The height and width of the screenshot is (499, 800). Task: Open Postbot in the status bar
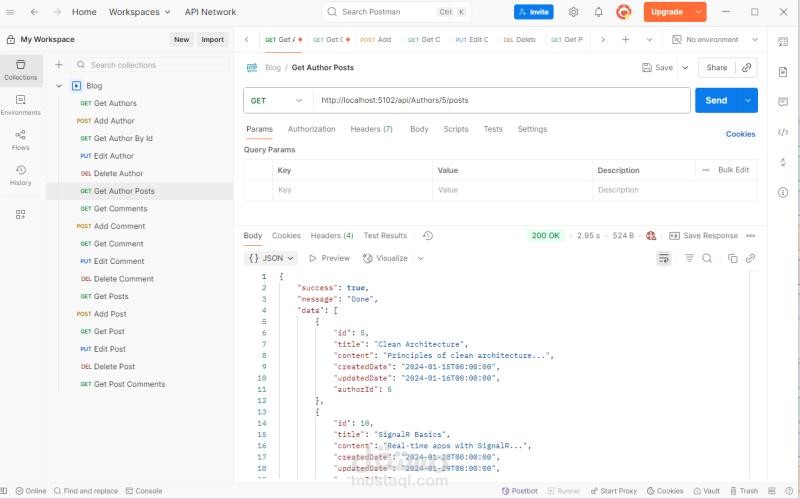519,491
